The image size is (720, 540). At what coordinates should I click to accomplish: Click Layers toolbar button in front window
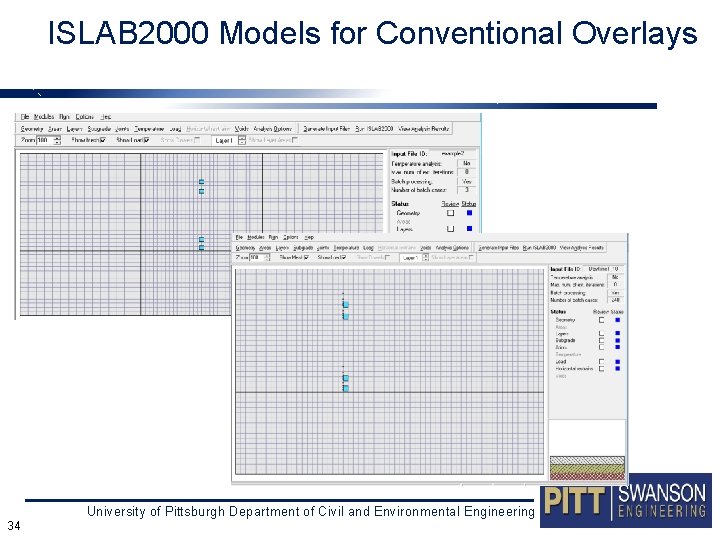282,248
